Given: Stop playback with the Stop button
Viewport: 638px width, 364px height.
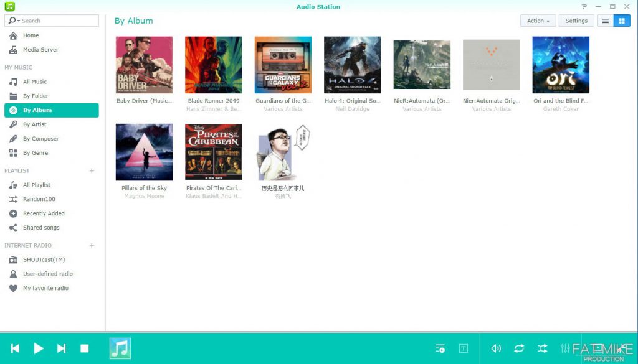Looking at the screenshot, I should 85,348.
